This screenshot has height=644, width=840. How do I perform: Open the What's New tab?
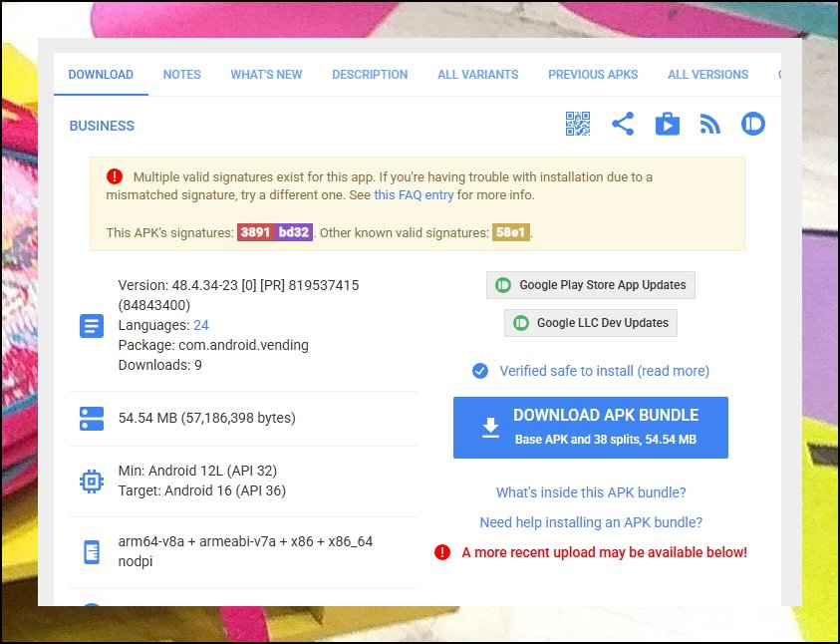[266, 75]
